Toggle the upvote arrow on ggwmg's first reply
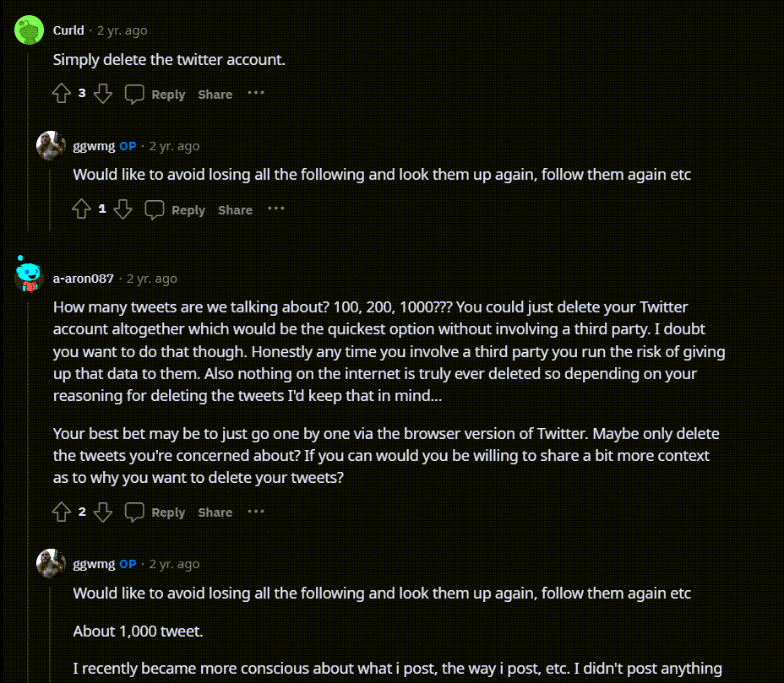This screenshot has height=683, width=784. [80, 209]
